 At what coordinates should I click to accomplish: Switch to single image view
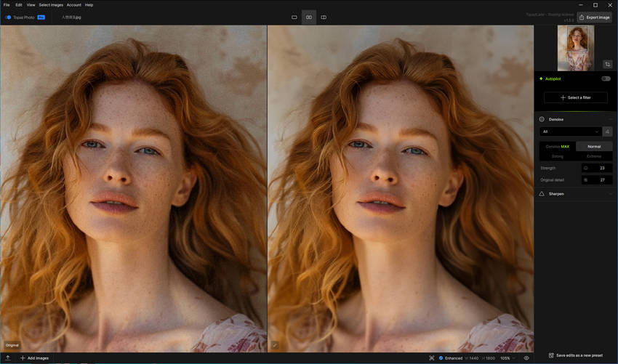tap(294, 17)
